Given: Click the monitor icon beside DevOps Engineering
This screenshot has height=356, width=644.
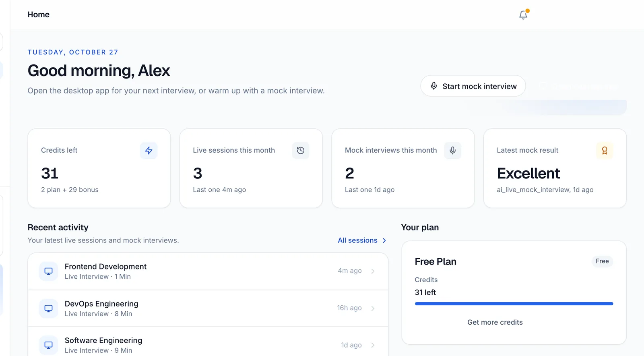Looking at the screenshot, I should pos(48,308).
